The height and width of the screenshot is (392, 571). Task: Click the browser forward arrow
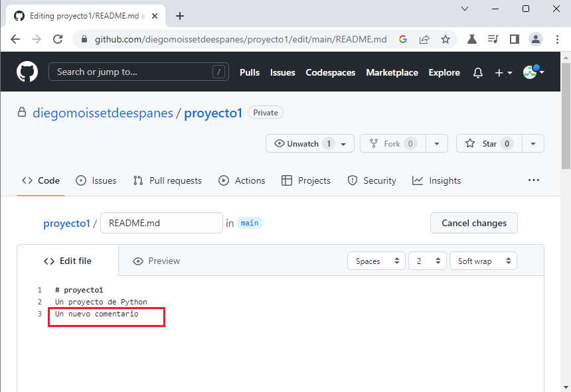(x=37, y=39)
